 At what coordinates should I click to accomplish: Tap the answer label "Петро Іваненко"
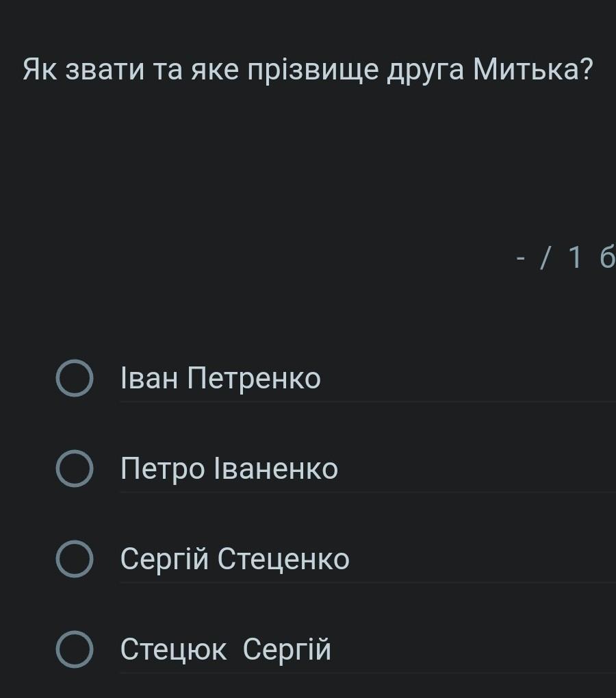pyautogui.click(x=229, y=469)
